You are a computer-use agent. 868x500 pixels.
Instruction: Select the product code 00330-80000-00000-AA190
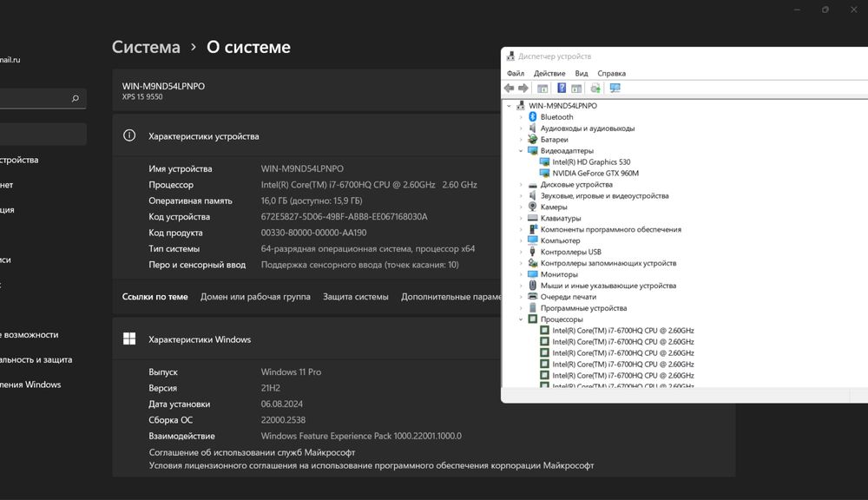click(313, 233)
